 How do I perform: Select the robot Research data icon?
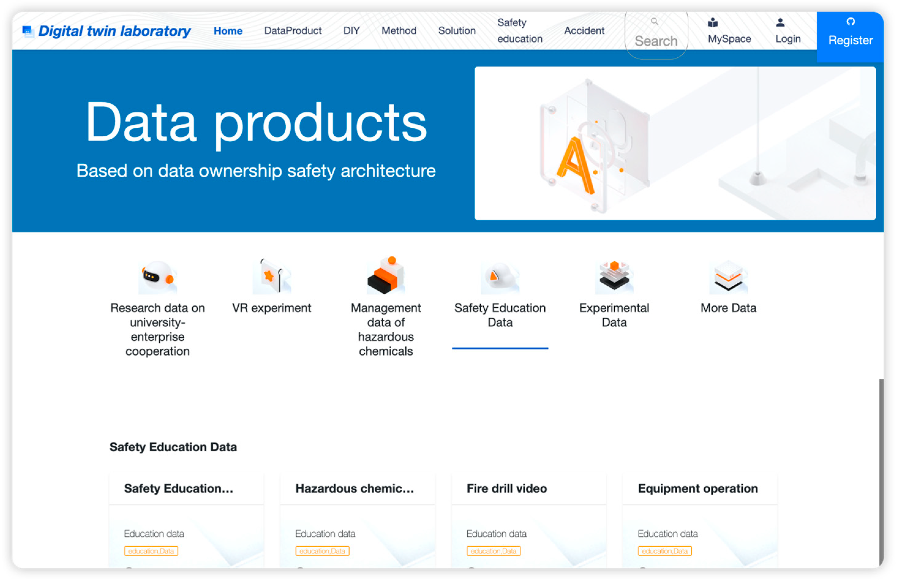[157, 277]
